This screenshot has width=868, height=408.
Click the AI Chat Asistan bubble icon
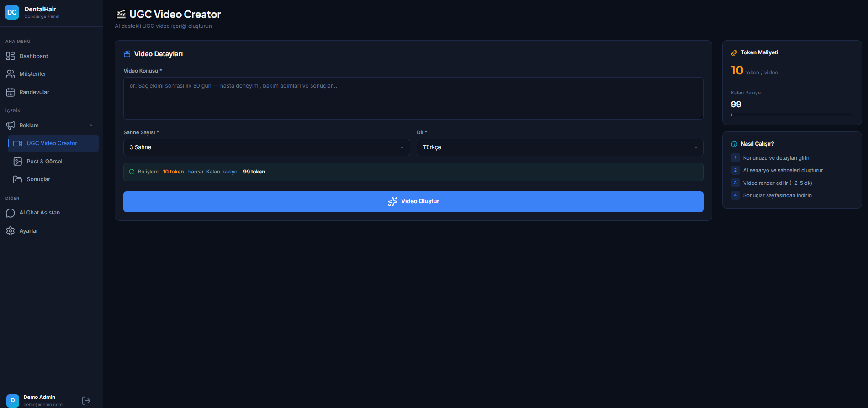11,213
